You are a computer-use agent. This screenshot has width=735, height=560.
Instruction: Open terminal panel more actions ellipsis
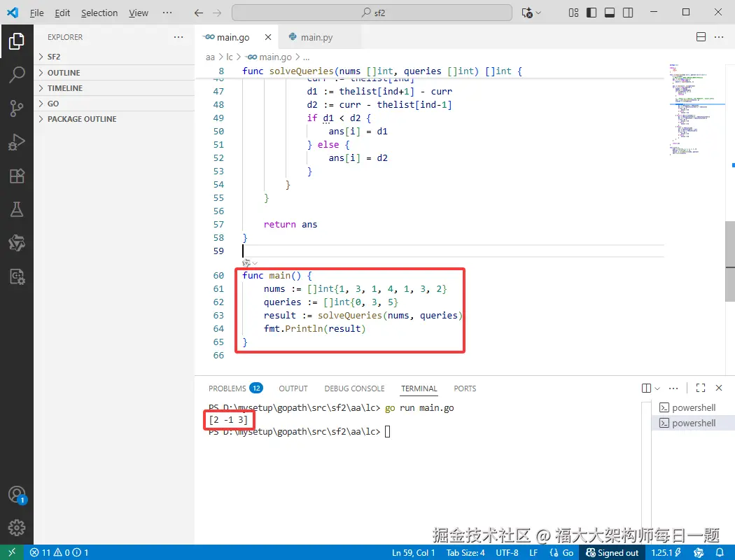[673, 388]
